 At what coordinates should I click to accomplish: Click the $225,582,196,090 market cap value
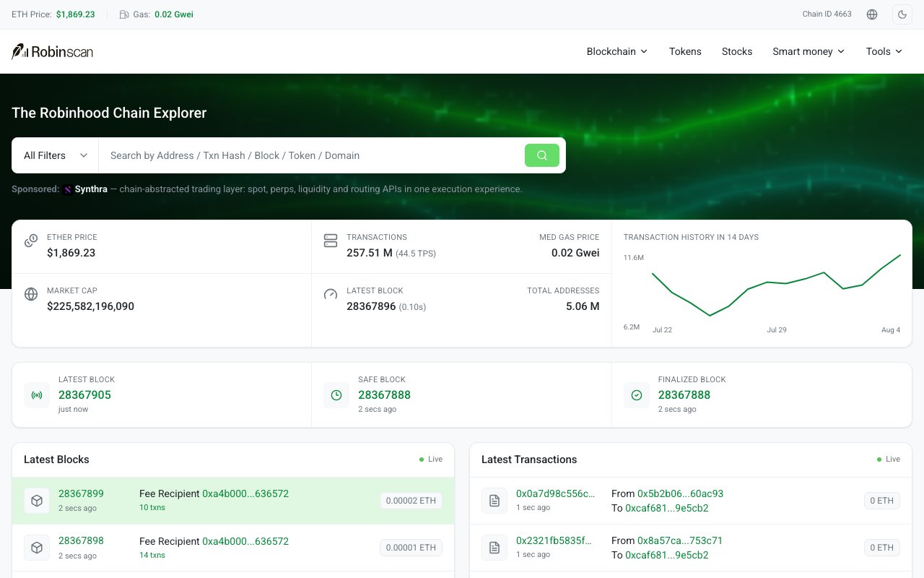point(90,306)
